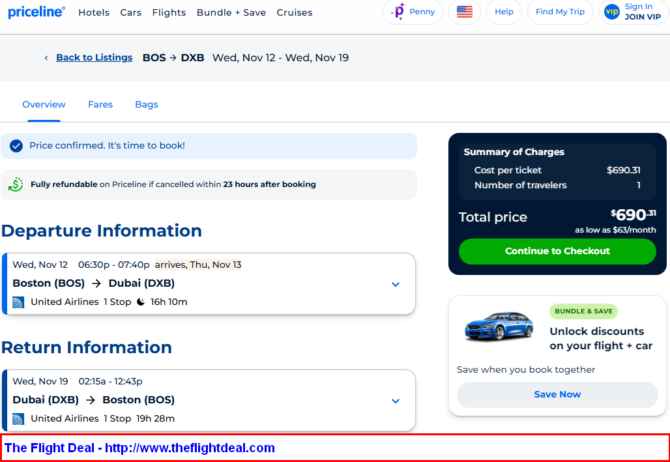
Task: Select the 'Number of travelers' row
Action: pos(557,185)
